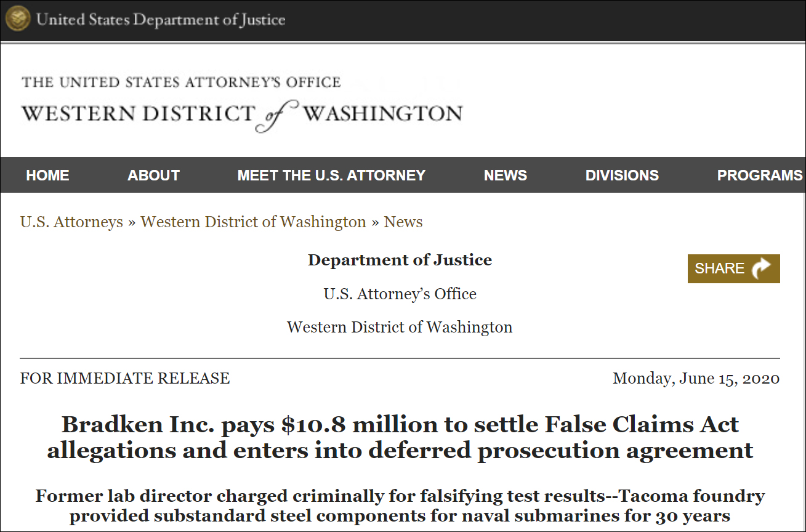This screenshot has width=806, height=532.
Task: Open the DIVISIONS navigation menu
Action: [x=622, y=175]
